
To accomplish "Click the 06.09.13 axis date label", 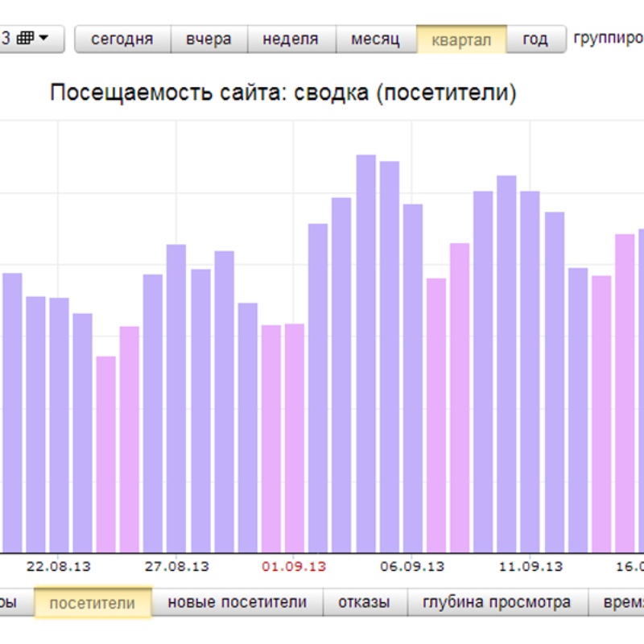I will point(412,567).
